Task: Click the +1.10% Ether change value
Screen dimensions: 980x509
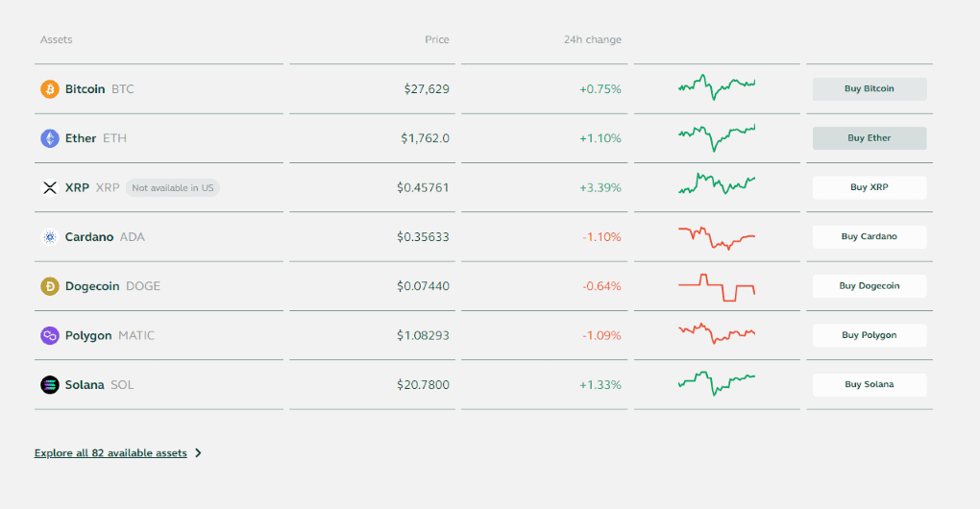Action: pos(600,138)
